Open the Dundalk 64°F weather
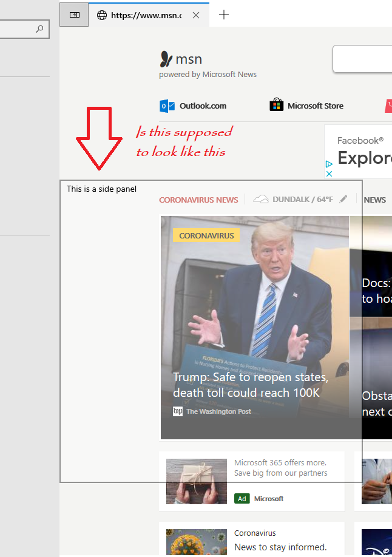 click(302, 200)
